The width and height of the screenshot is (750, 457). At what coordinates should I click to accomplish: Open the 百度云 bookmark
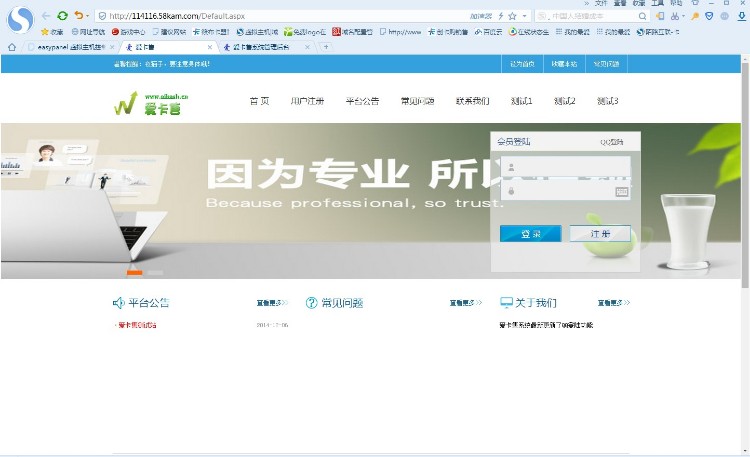point(488,32)
